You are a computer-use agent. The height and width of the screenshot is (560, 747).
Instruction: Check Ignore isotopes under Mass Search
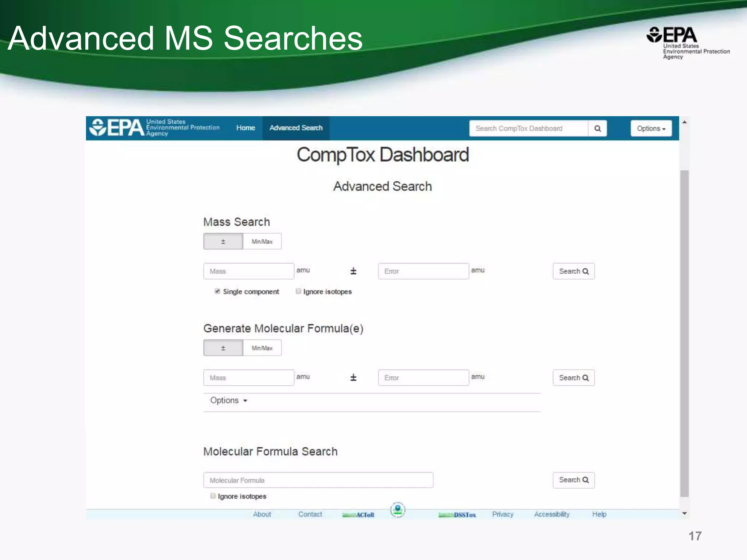298,291
